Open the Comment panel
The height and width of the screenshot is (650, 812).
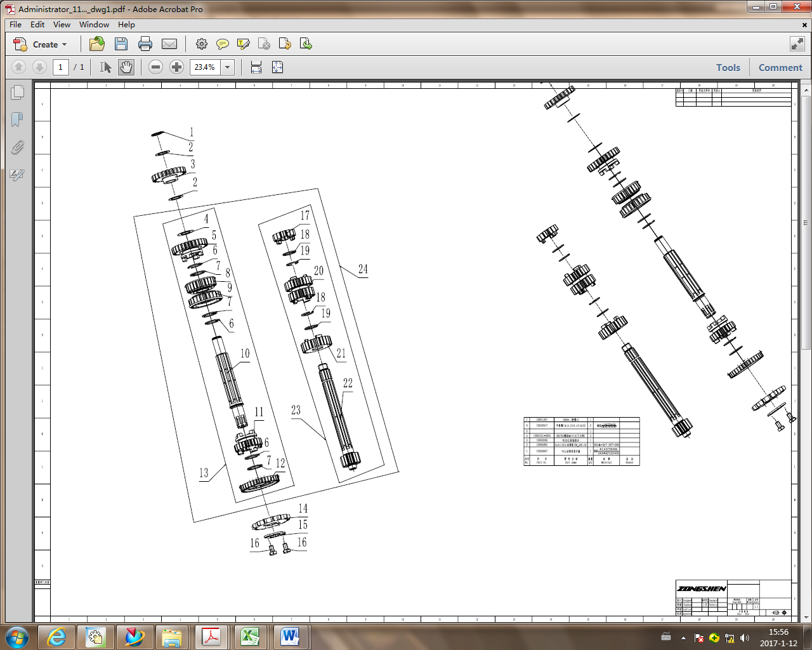click(x=780, y=67)
